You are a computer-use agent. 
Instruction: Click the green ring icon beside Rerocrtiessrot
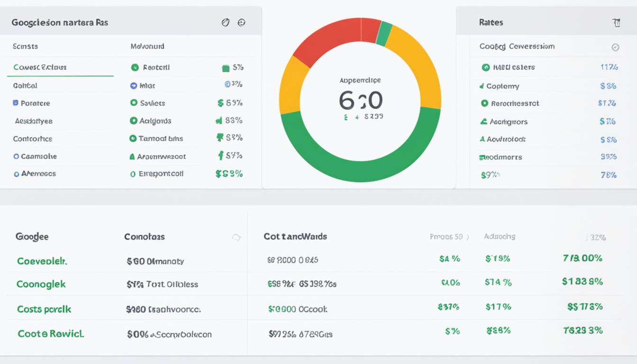click(484, 103)
